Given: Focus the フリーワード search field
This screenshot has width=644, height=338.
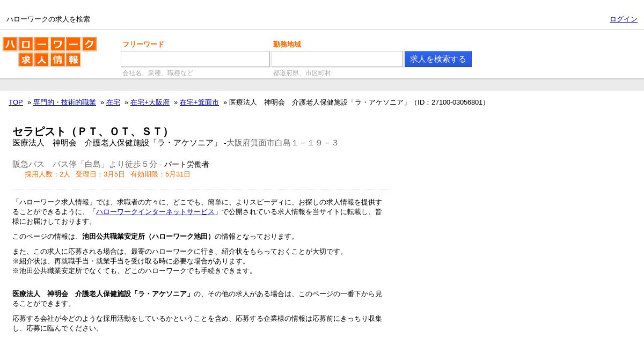Looking at the screenshot, I should click(195, 59).
